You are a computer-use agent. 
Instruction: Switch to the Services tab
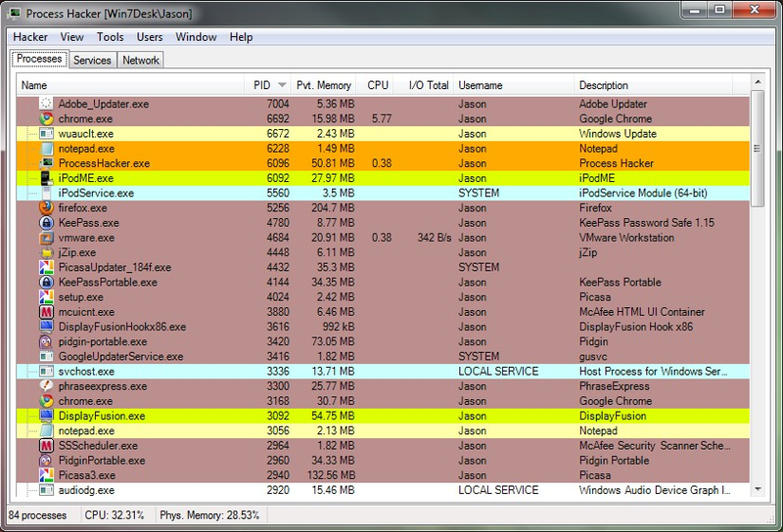[92, 60]
